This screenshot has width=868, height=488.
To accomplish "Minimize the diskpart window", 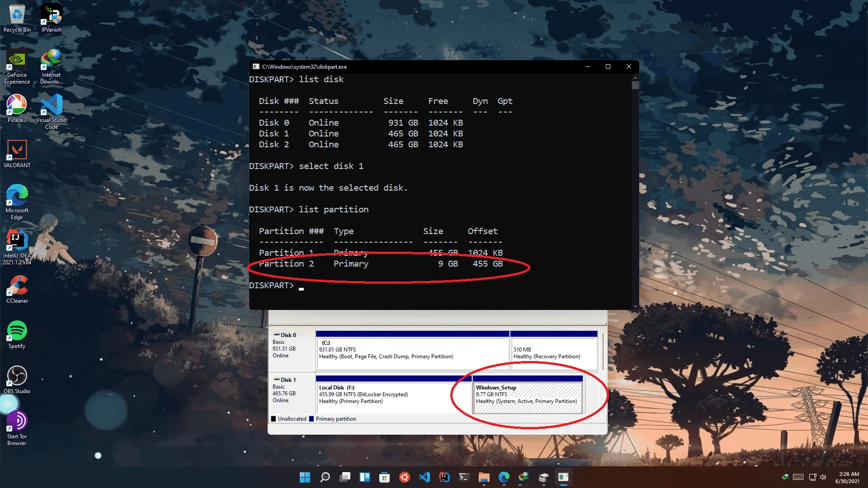I will (588, 66).
